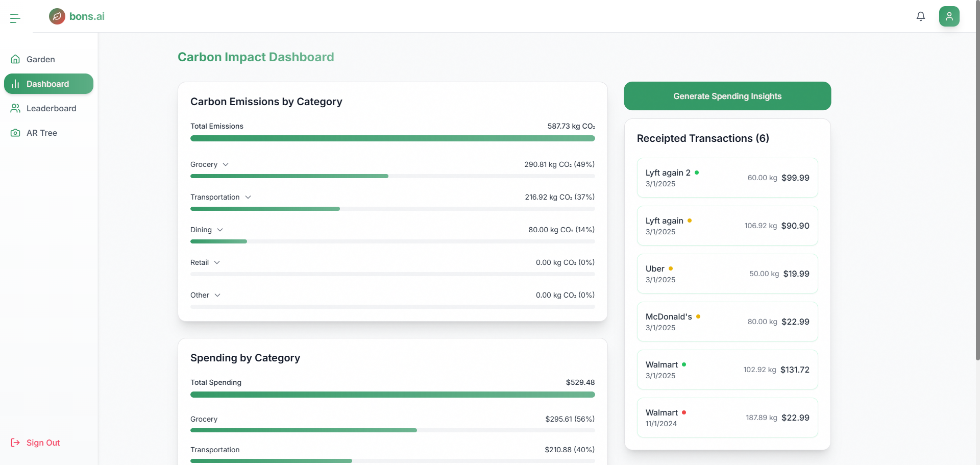The image size is (980, 465).
Task: Click the Total Spending progress bar
Action: click(x=393, y=395)
